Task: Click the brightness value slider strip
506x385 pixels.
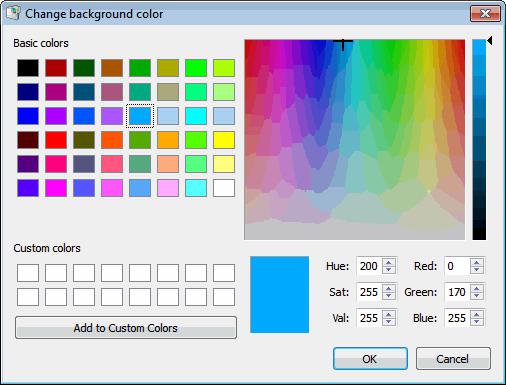Action: pos(479,140)
